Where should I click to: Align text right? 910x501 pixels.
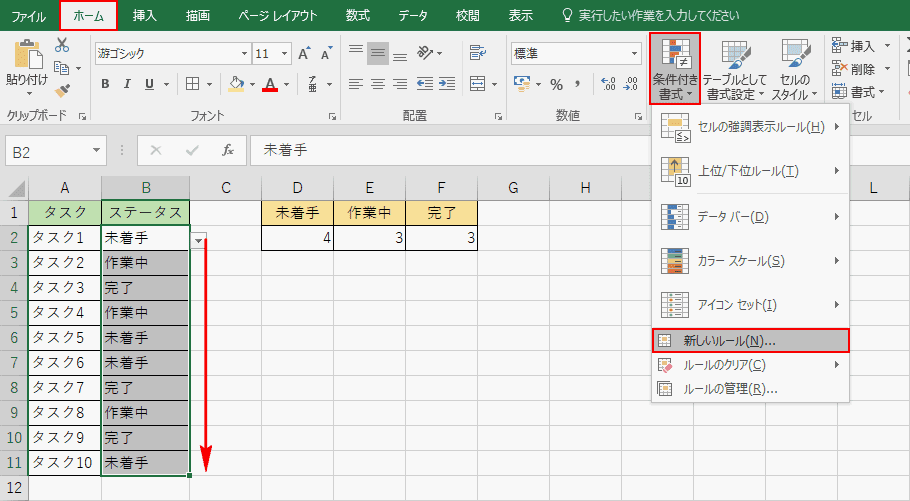click(400, 84)
